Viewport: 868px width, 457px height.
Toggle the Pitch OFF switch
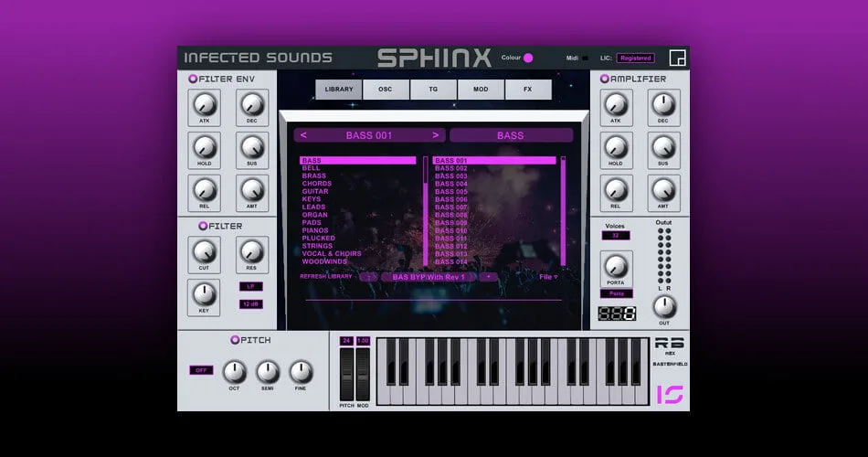tap(201, 370)
